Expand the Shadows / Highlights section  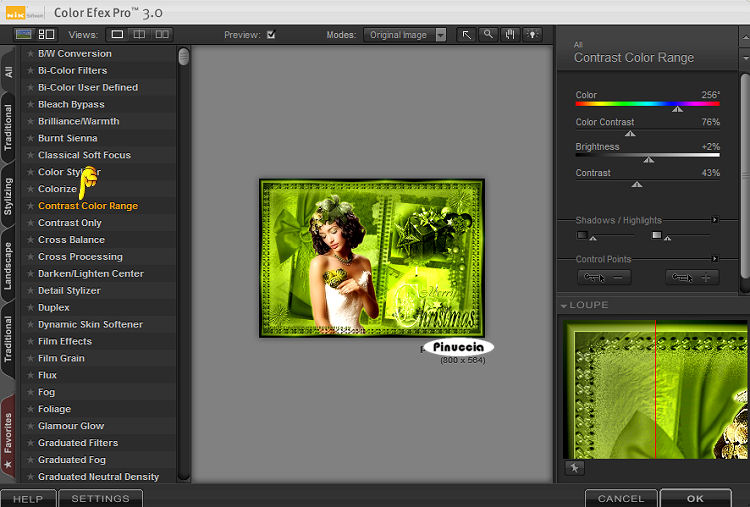[x=714, y=220]
